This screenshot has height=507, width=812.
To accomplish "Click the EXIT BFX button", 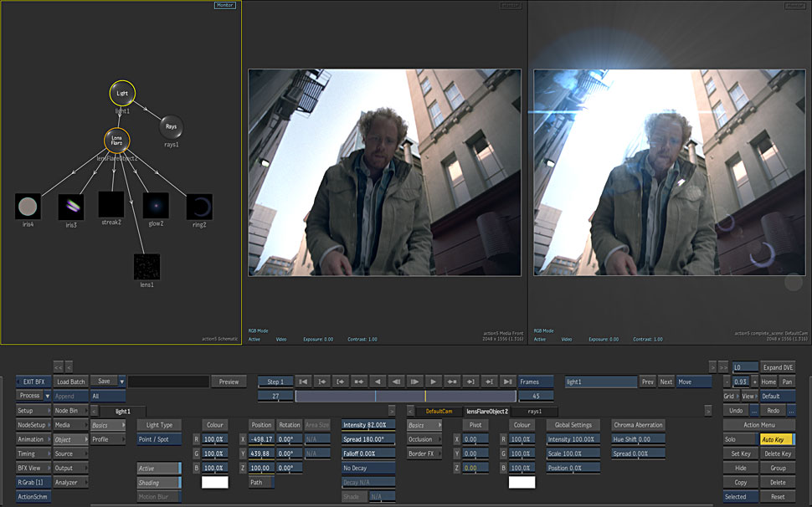I will tap(33, 382).
